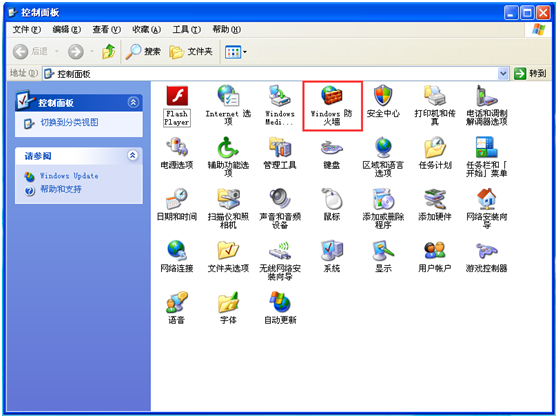
Task: Open 文件夹选项 icon
Action: click(228, 256)
